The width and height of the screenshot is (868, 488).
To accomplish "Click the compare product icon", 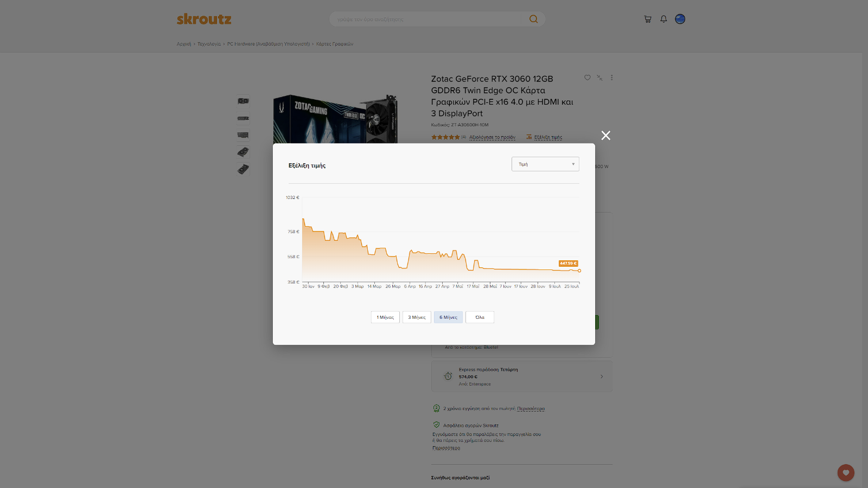I will tap(599, 78).
